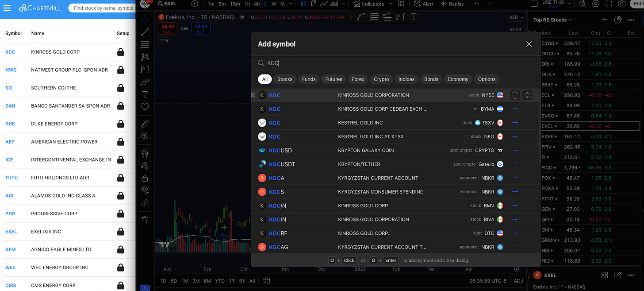Add symbol to watchlist with plus icon
Viewport: 644px width, 291px height.
[605, 20]
